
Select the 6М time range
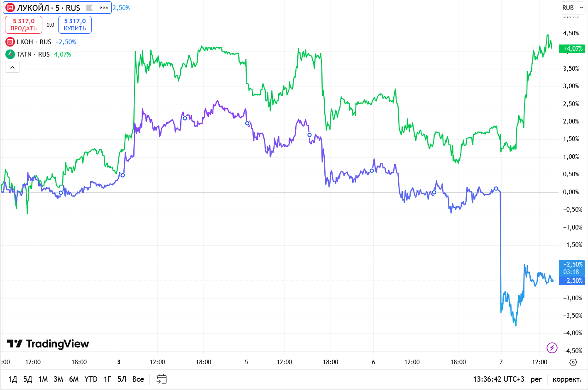74,379
